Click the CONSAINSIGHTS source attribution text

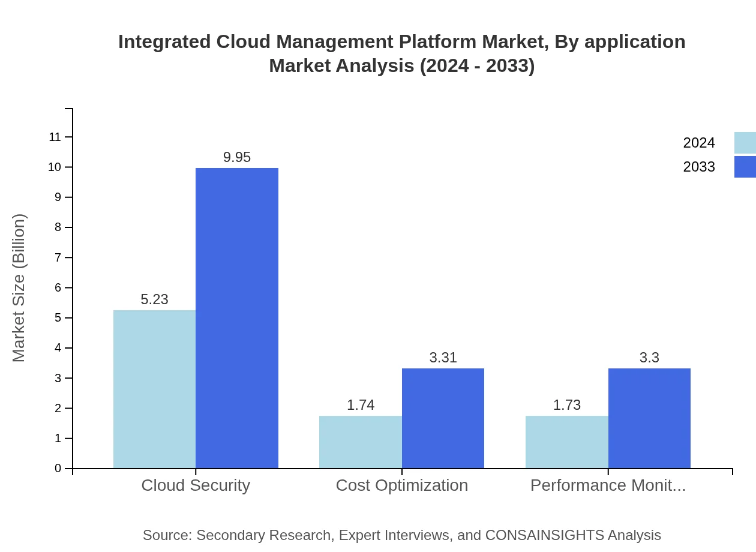tap(402, 535)
